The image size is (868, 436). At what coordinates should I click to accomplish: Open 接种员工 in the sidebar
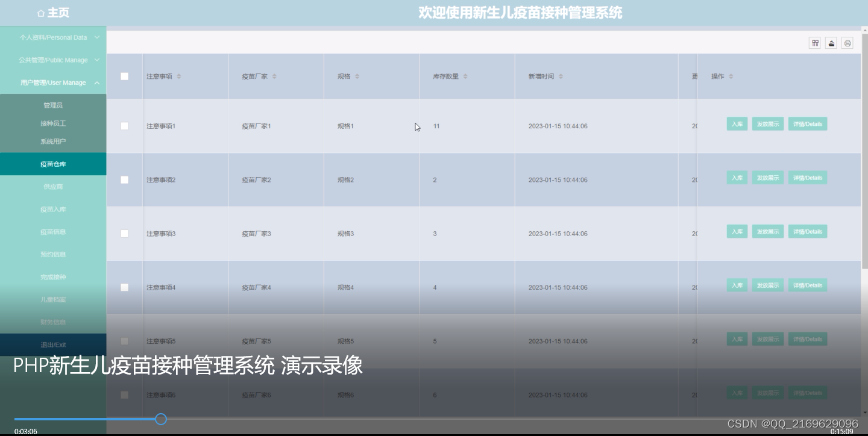pyautogui.click(x=53, y=123)
